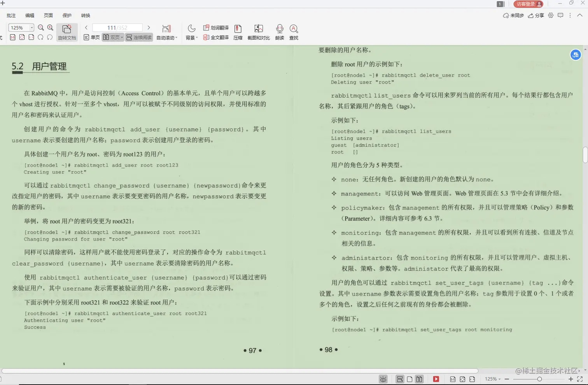588x385 pixels.
Task: Click the page number field 111/352
Action: click(x=117, y=28)
